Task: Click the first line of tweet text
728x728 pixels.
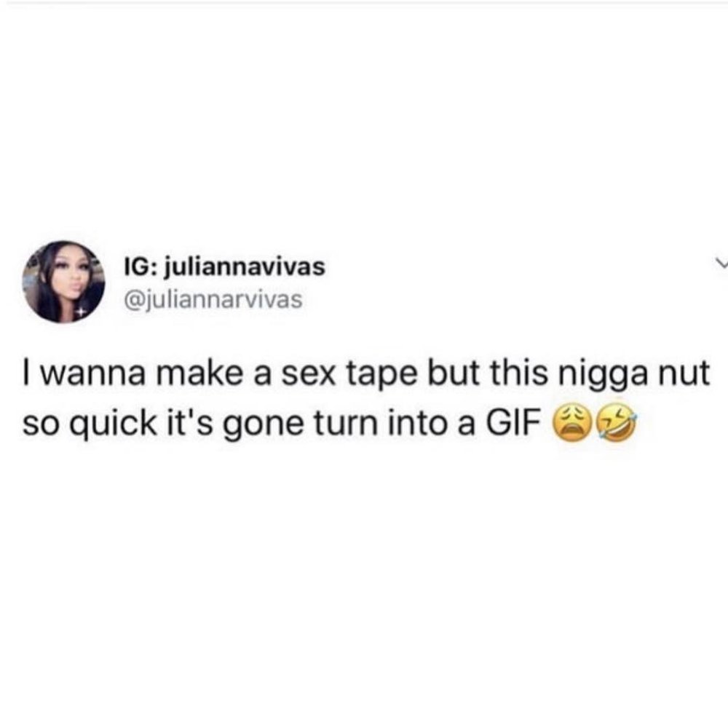Action: tap(367, 373)
